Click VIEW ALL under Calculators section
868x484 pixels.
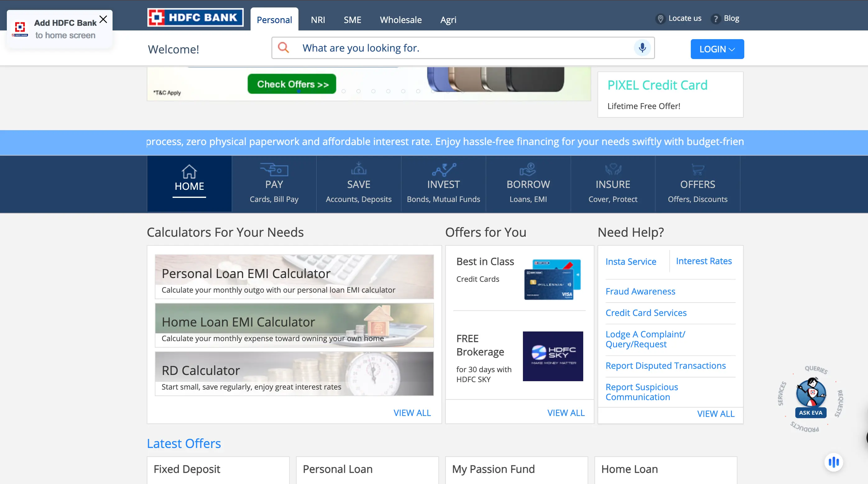pos(412,413)
